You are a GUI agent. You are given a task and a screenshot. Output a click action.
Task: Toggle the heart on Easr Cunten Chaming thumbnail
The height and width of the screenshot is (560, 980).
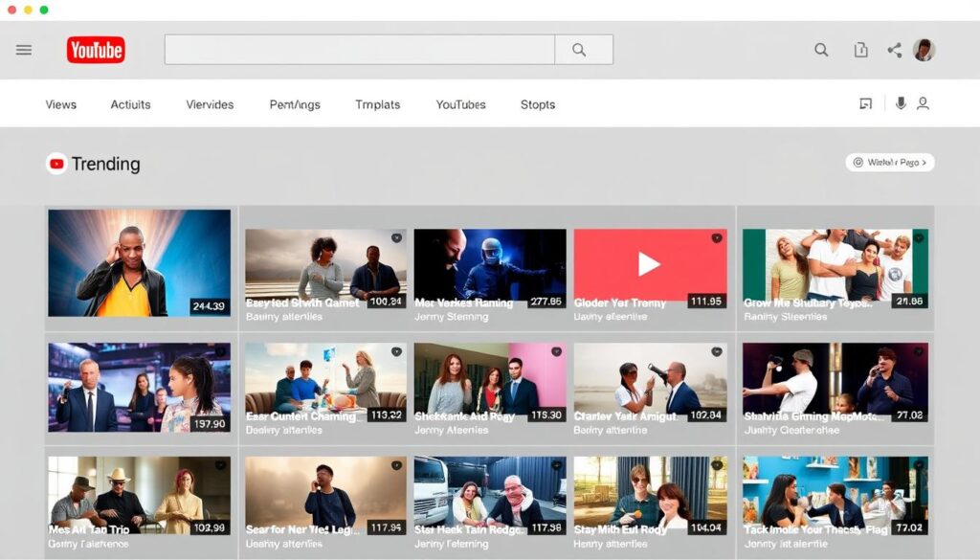click(x=397, y=352)
